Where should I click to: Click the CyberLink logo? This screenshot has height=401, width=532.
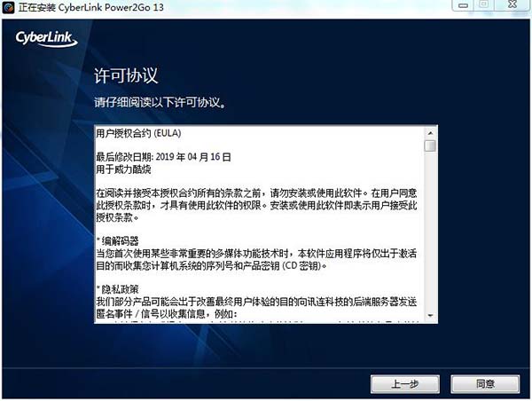[x=46, y=39]
